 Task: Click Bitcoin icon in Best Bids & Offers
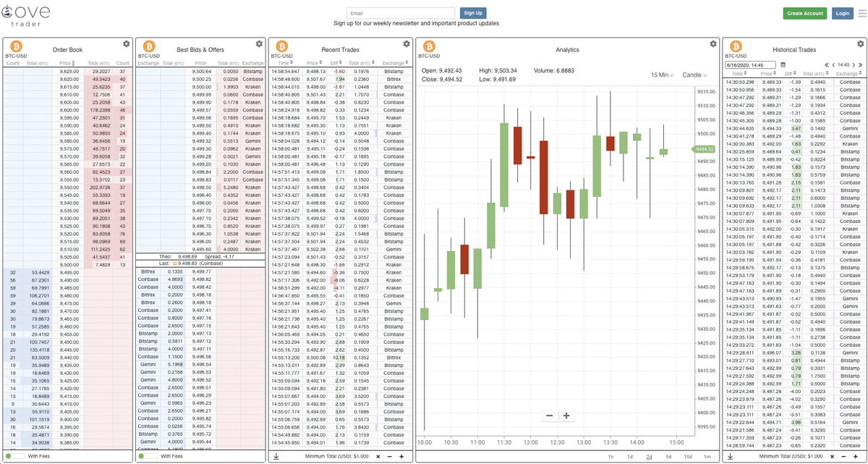click(x=150, y=46)
